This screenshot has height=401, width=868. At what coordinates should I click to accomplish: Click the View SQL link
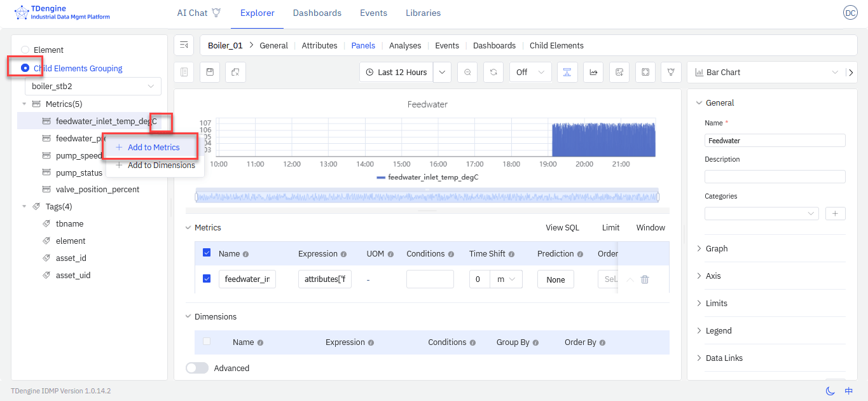[562, 228]
